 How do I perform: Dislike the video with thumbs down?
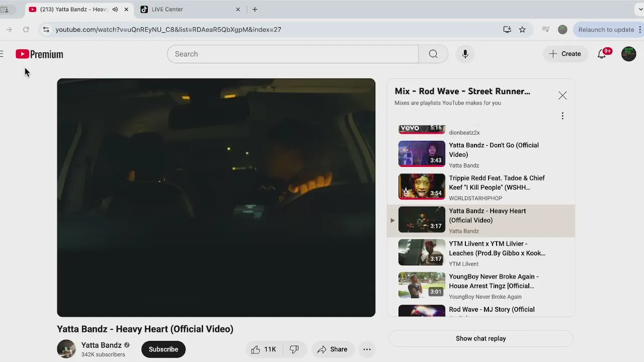click(294, 349)
